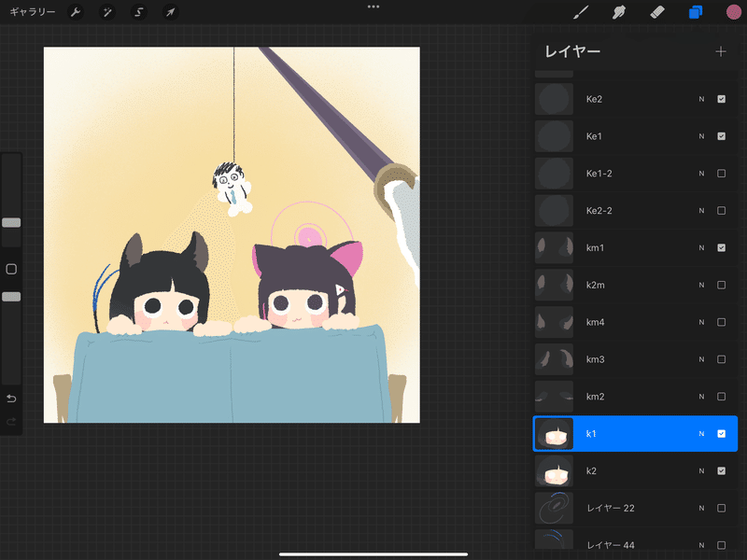Open blend mode N for km4 layer
Screen dimensions: 747x560
point(701,322)
